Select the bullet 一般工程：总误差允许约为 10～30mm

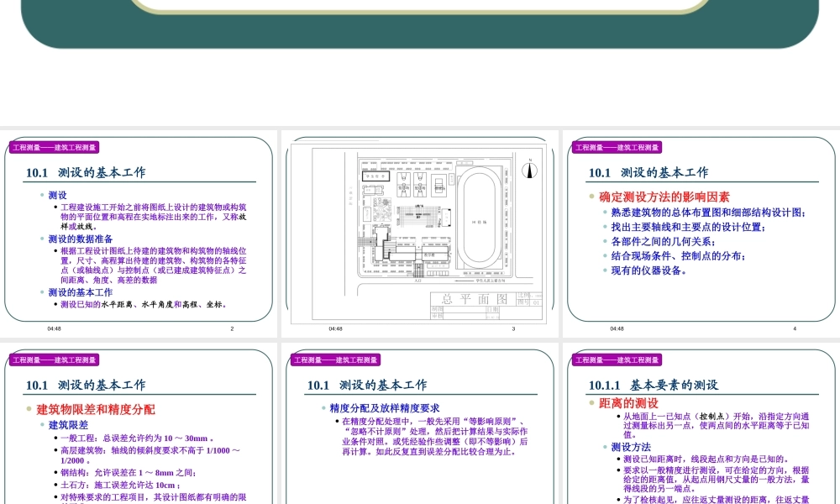[x=137, y=438]
